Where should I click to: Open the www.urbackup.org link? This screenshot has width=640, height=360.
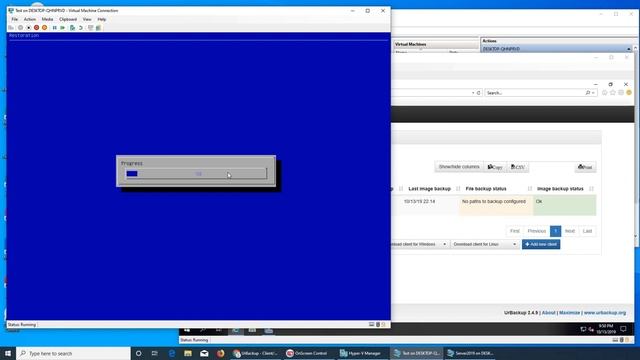(604, 313)
